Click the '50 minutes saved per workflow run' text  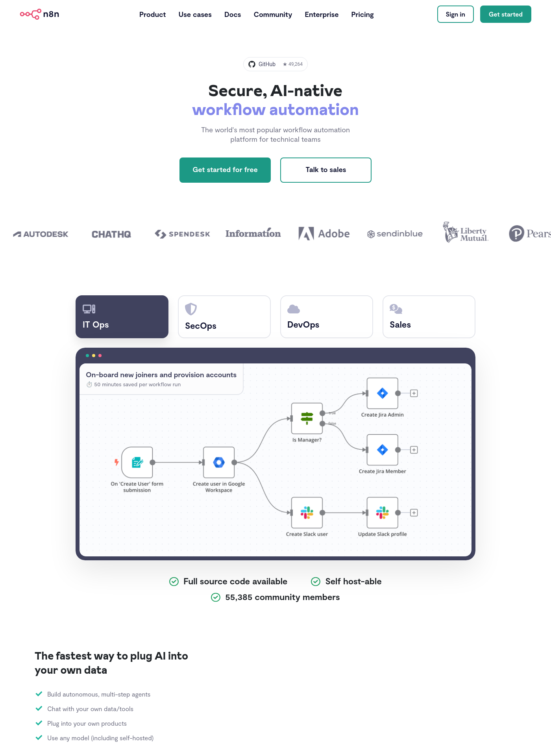[x=137, y=384]
